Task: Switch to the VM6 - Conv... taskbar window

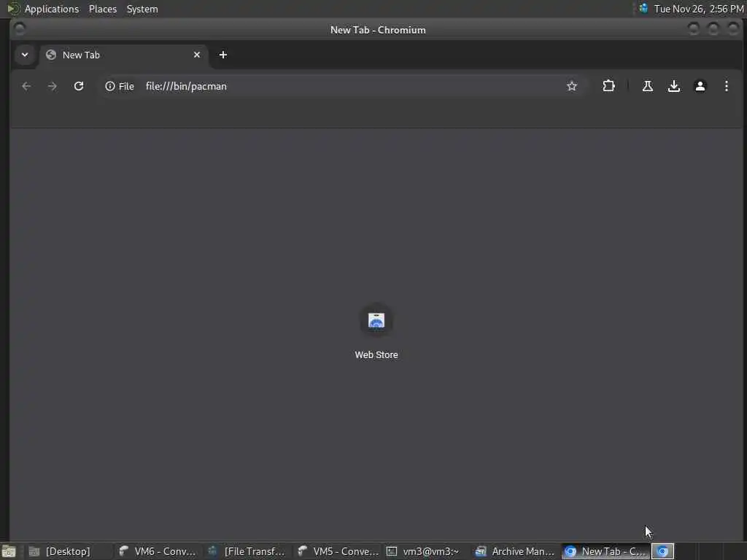Action: 158,551
